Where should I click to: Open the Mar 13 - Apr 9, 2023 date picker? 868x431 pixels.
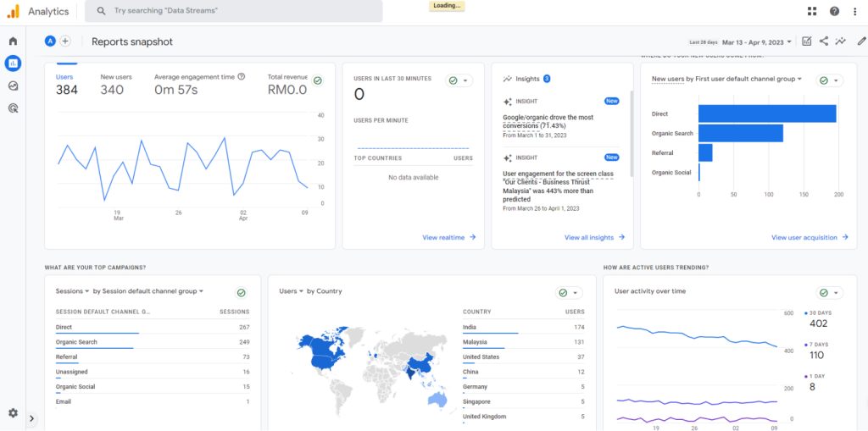(756, 42)
